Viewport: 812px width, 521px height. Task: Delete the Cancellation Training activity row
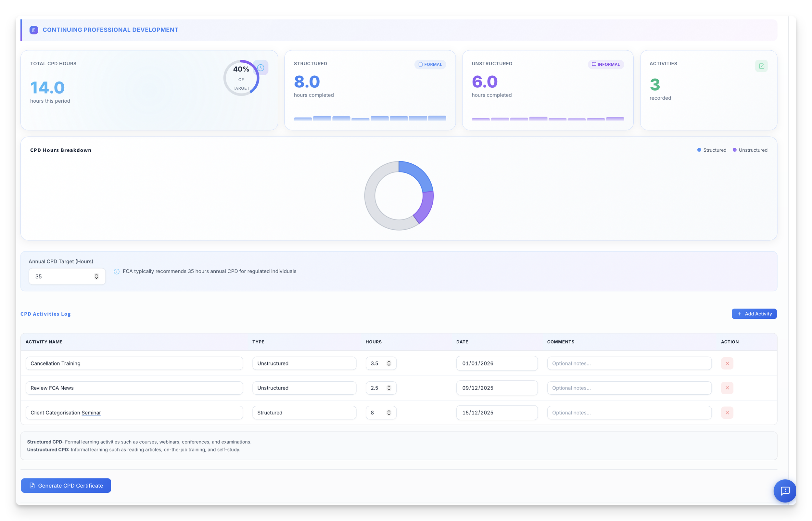click(x=727, y=363)
